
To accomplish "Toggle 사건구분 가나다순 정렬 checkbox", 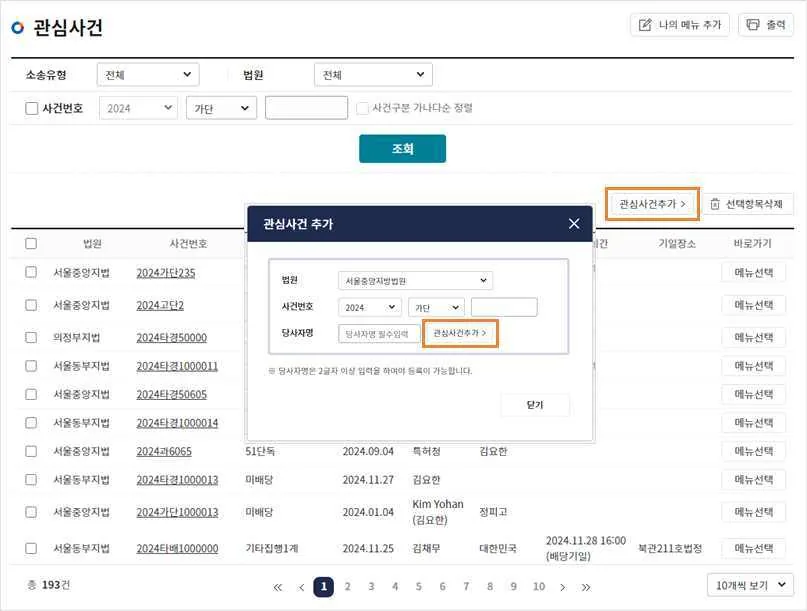I will click(362, 108).
